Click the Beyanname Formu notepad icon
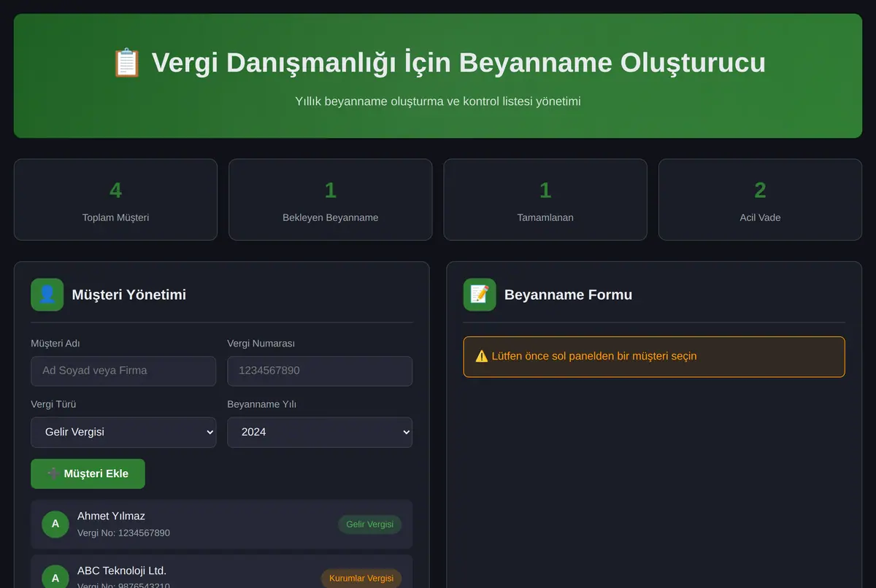Screen dimensions: 876x588 pos(480,295)
